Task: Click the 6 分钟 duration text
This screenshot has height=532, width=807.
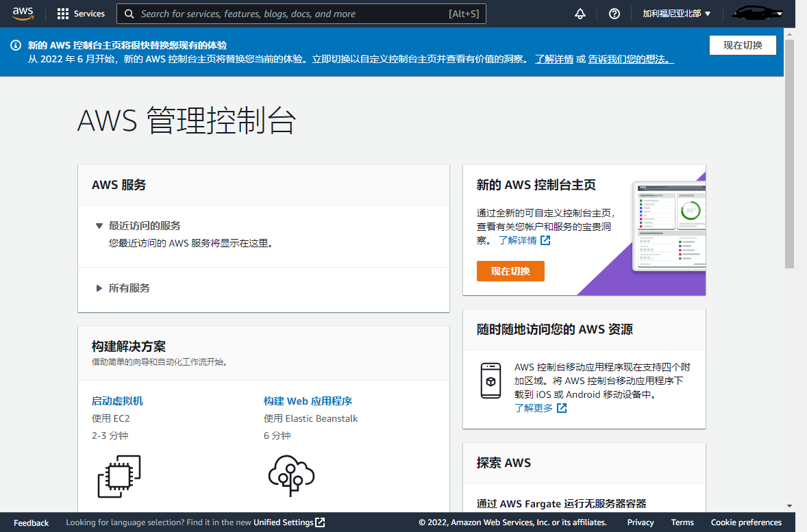Action: (x=277, y=435)
